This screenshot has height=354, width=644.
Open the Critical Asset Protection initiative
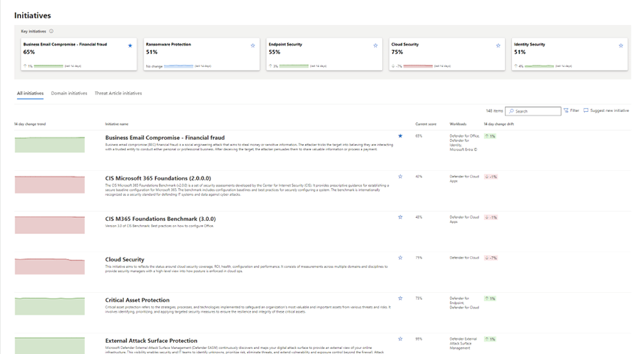[x=137, y=300]
